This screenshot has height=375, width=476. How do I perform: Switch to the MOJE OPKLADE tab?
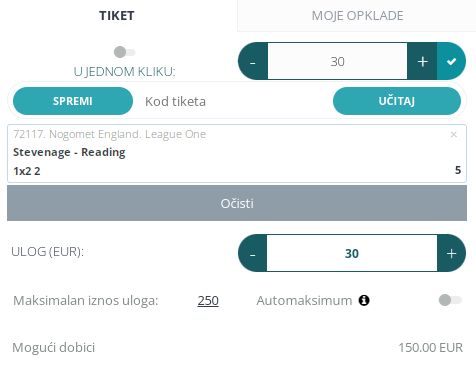357,16
